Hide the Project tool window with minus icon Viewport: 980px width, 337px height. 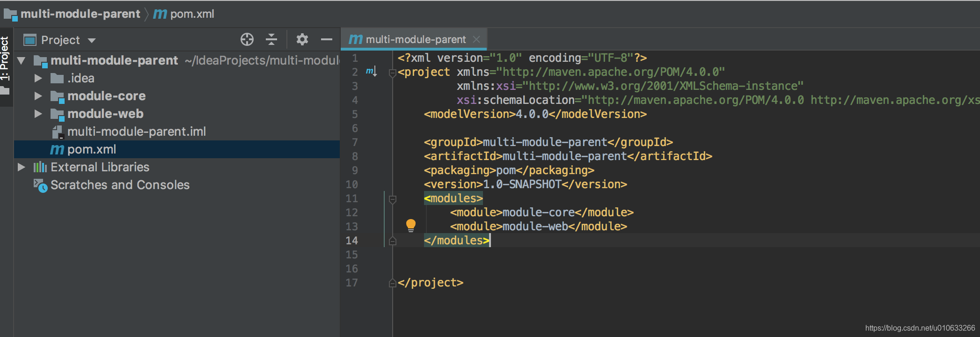click(327, 39)
